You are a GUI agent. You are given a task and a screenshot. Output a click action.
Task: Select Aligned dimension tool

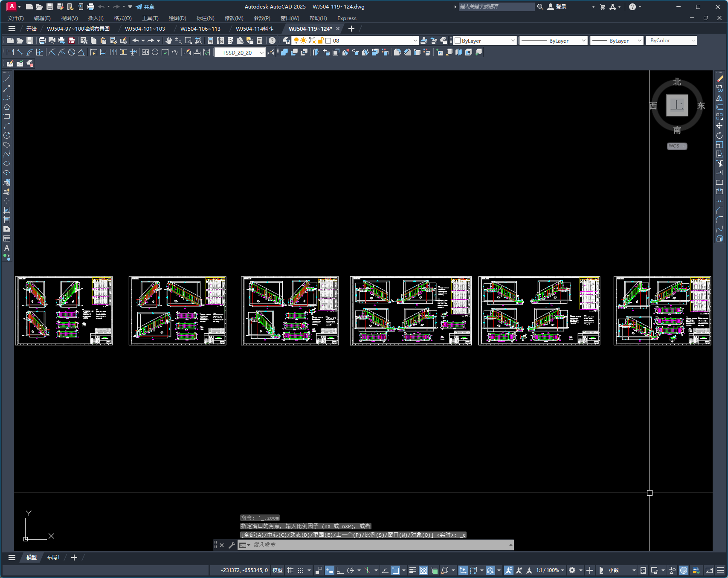(20, 52)
